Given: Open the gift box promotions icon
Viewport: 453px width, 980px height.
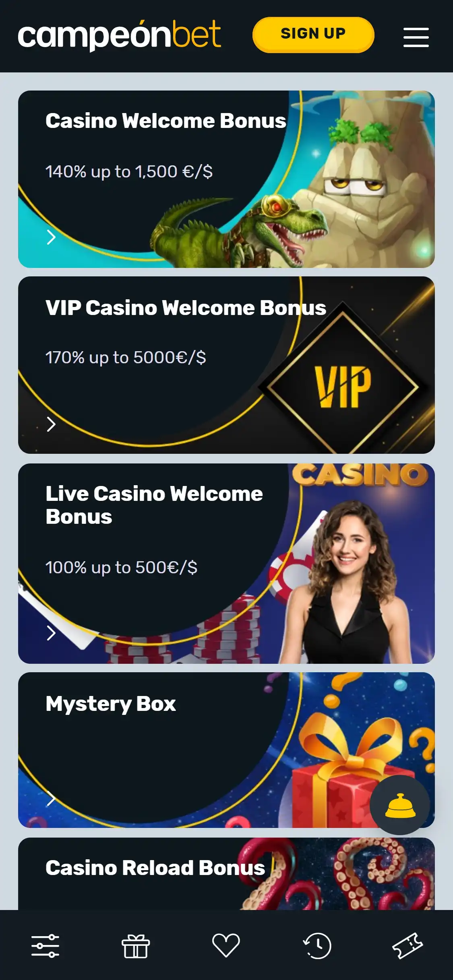Looking at the screenshot, I should coord(136,946).
